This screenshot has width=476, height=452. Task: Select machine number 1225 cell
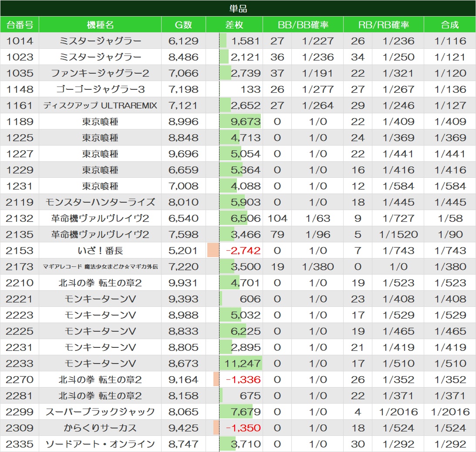(20, 138)
